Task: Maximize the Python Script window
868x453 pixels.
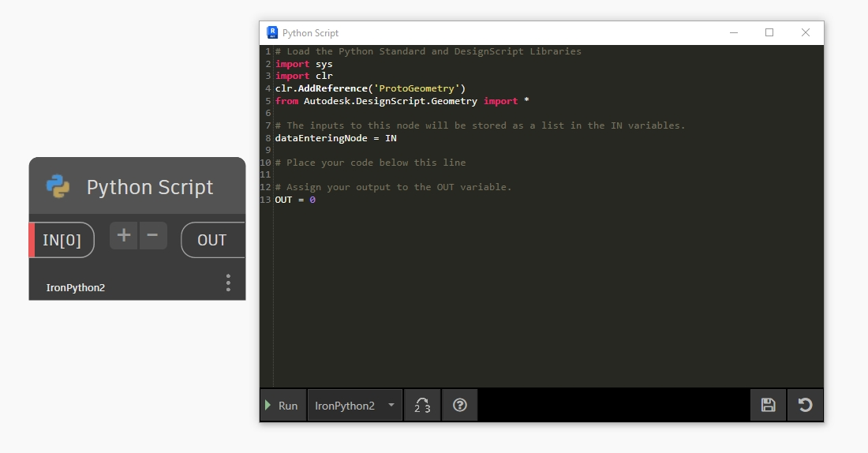Action: [x=769, y=32]
